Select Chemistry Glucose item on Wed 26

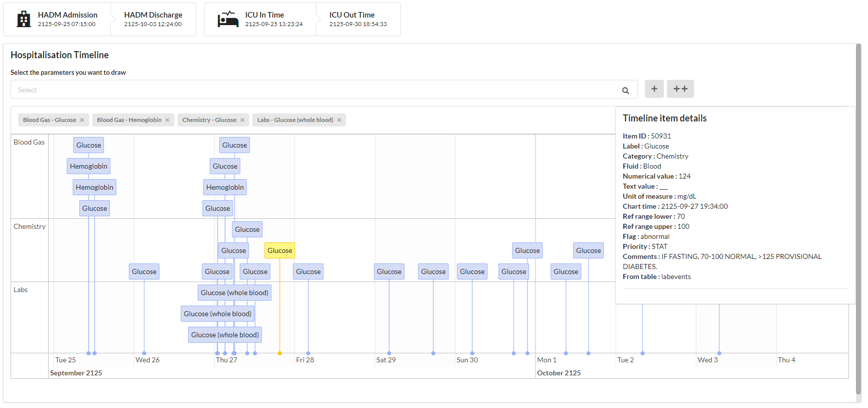(x=144, y=271)
